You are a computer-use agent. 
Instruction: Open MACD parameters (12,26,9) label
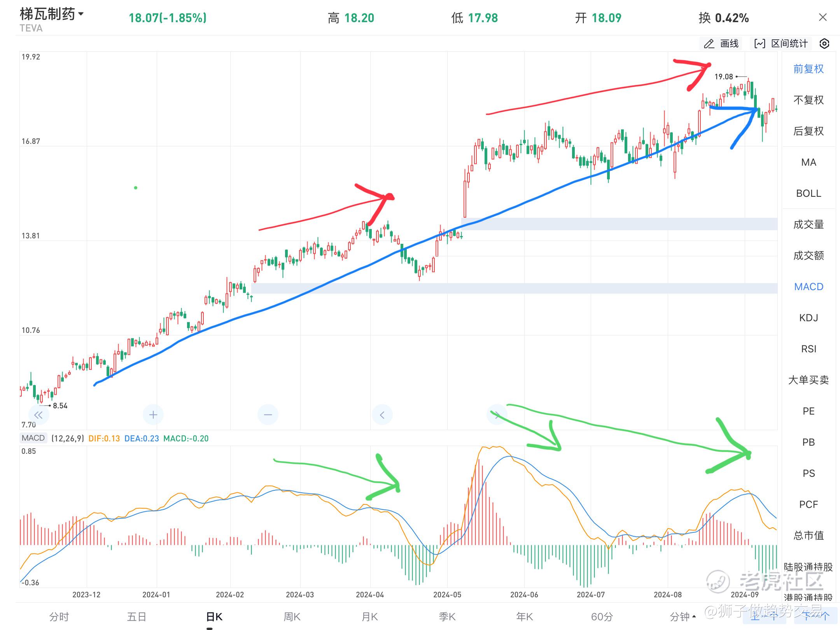coord(68,438)
